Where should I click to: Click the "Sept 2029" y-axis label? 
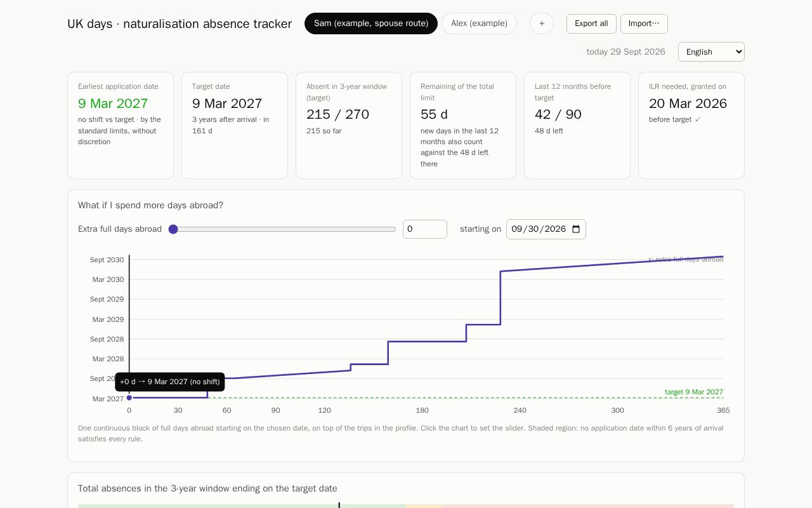[x=107, y=299]
